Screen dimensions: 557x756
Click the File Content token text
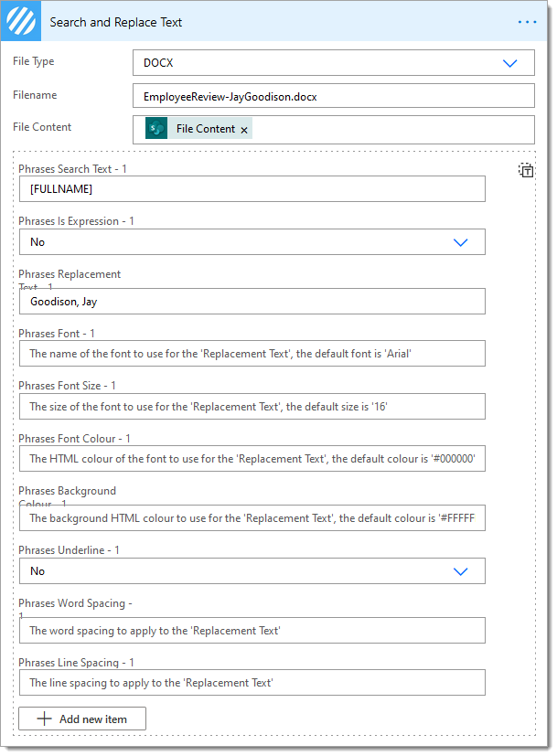click(206, 129)
